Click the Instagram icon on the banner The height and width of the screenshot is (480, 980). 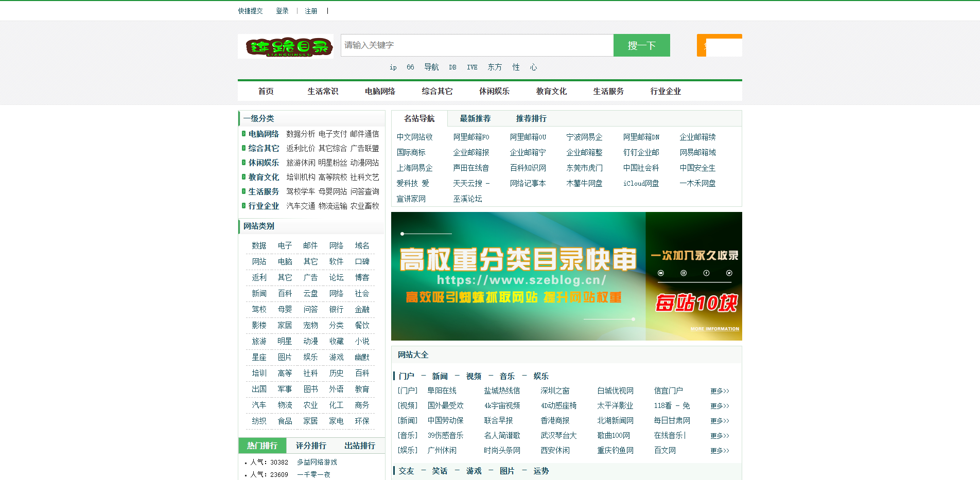click(x=684, y=273)
